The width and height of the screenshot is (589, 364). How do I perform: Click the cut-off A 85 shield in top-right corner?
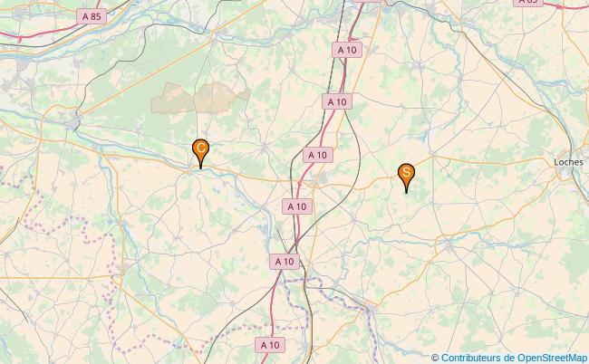528,3
